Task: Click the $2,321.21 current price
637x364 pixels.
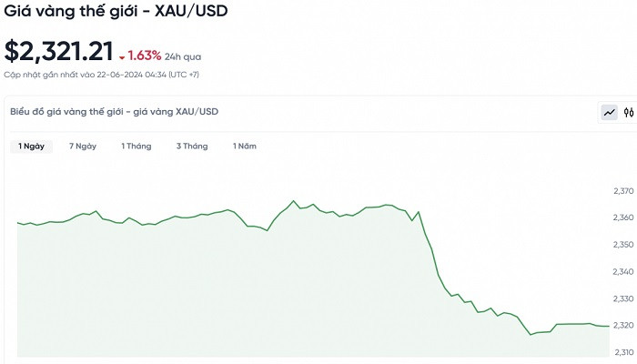Action: click(x=58, y=52)
